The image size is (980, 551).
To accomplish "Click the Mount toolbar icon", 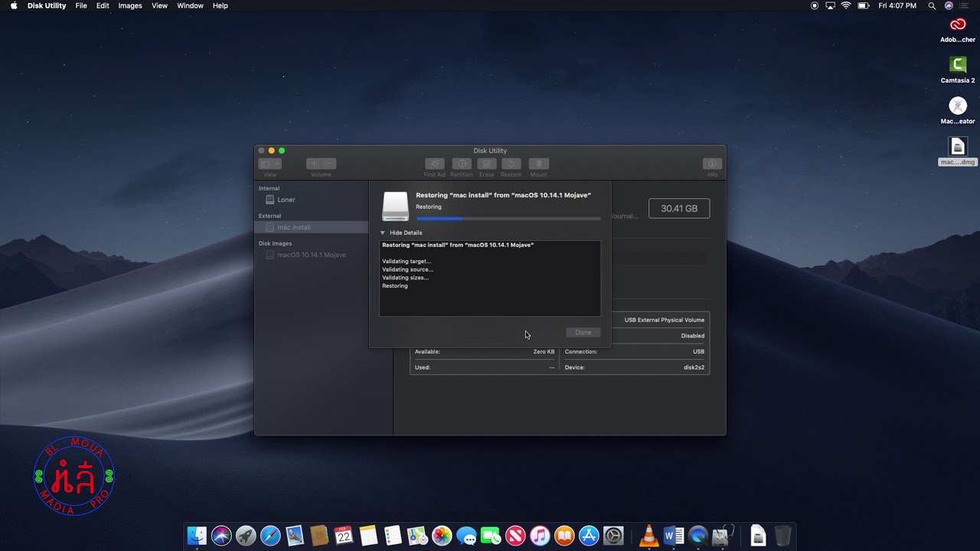I will [538, 164].
